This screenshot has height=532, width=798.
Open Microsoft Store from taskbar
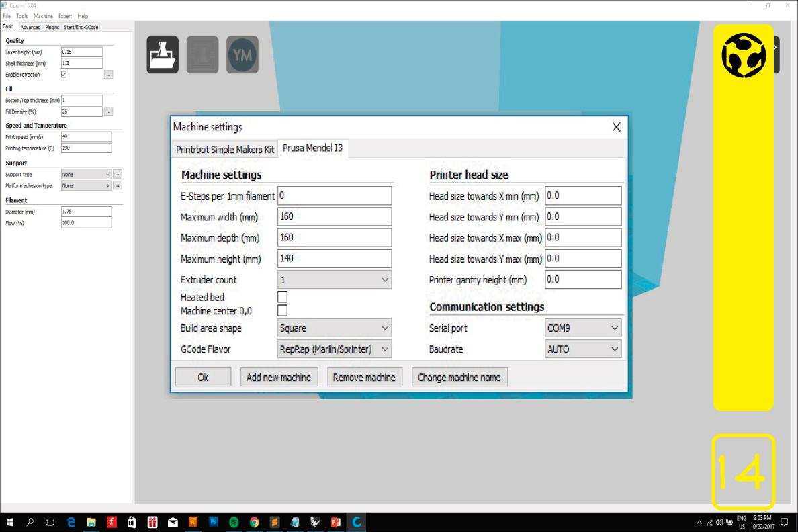pos(132,522)
